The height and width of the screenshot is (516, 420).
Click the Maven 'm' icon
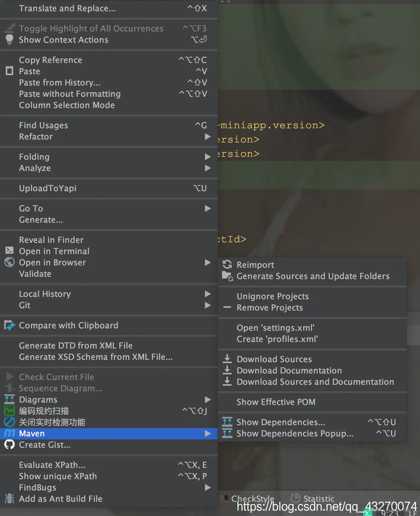point(9,433)
